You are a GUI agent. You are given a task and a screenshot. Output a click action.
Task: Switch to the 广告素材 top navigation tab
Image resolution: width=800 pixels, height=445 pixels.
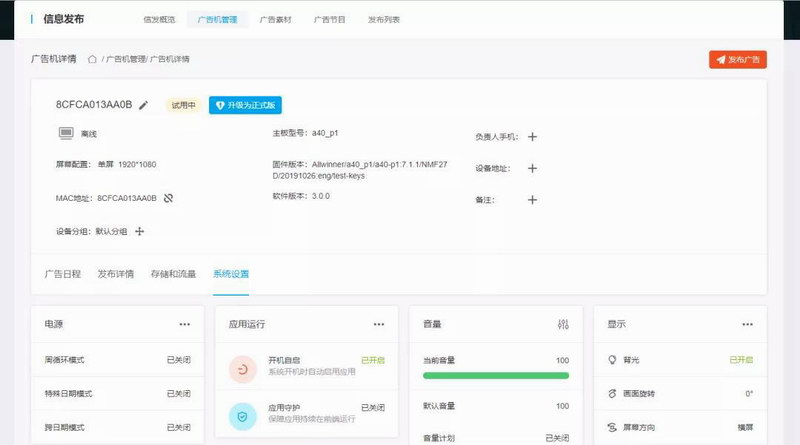pyautogui.click(x=275, y=19)
